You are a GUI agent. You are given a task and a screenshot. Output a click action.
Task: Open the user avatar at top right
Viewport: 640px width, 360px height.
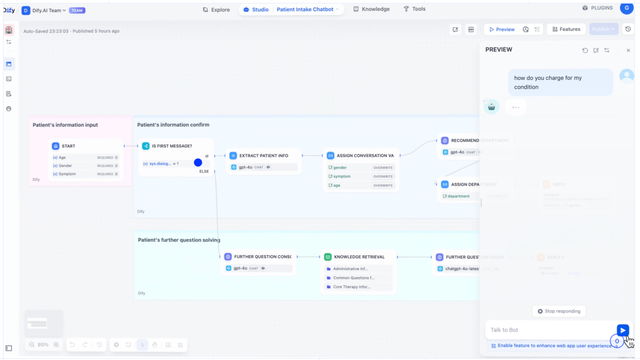[x=627, y=8]
